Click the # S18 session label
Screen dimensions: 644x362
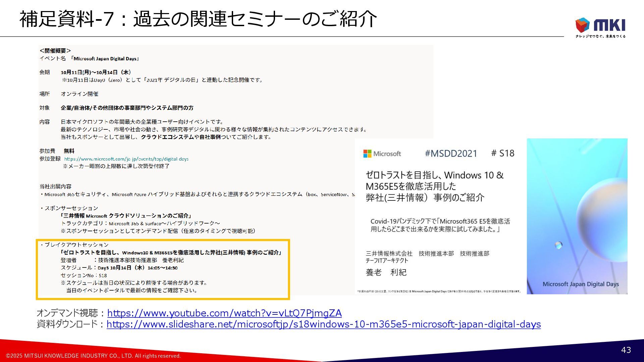click(502, 153)
